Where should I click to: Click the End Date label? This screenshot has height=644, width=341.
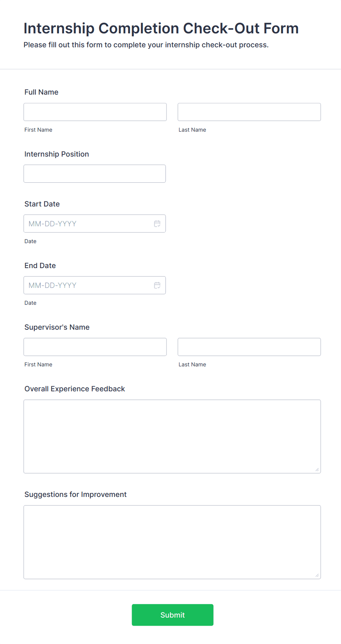[40, 266]
